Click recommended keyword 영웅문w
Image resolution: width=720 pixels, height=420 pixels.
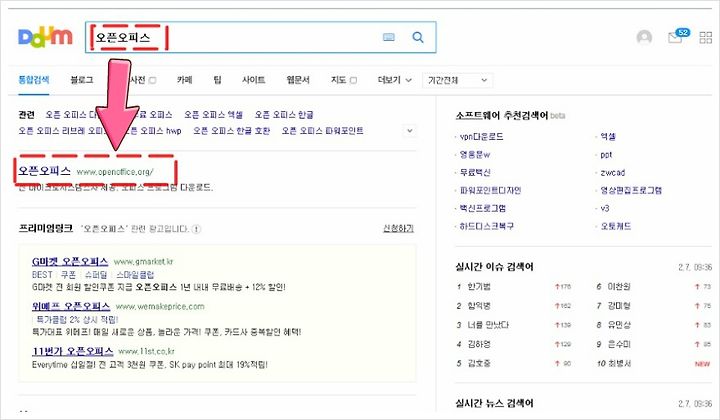click(x=475, y=154)
